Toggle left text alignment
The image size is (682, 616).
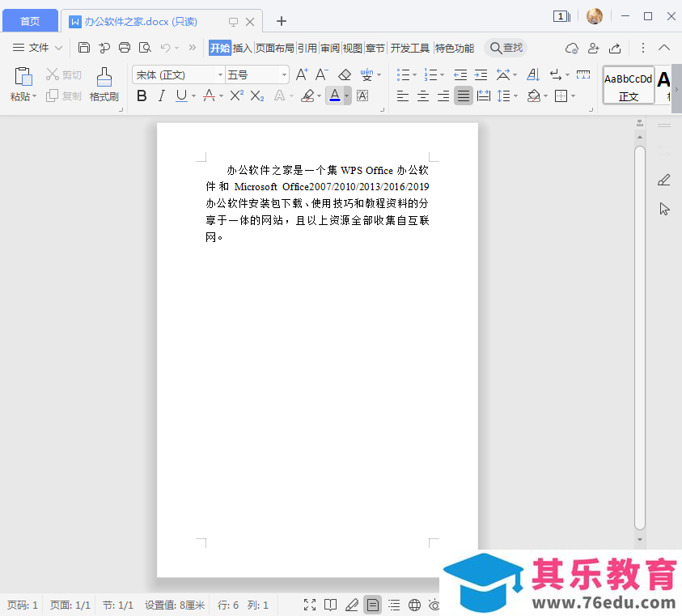coord(403,96)
